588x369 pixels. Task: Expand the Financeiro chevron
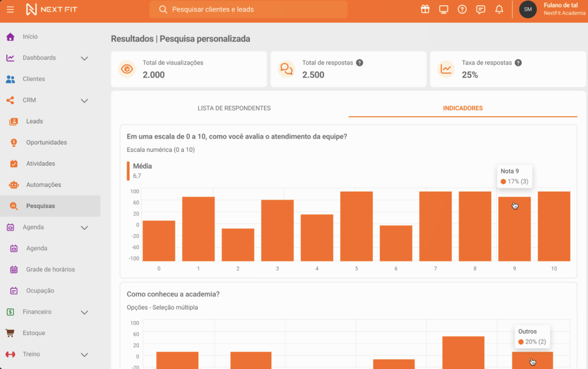[x=84, y=312]
